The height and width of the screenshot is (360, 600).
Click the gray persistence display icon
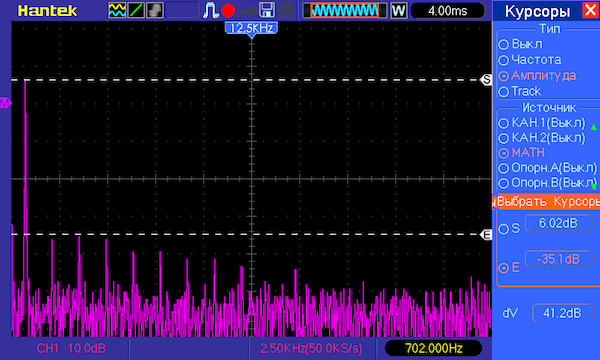click(x=155, y=10)
